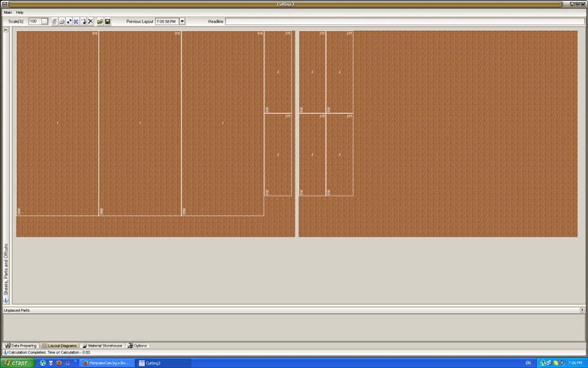Click the Print toolbar icon
Viewport: 588px width, 368px height.
[x=62, y=21]
